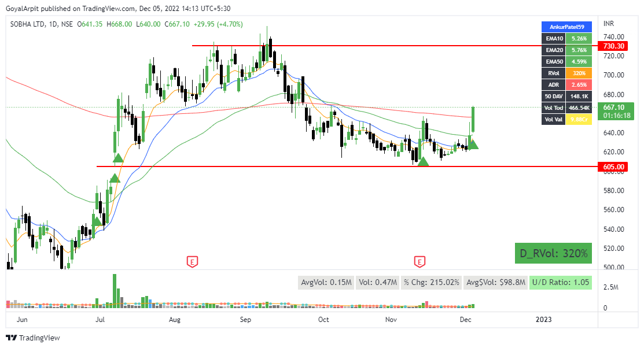
Task: Click the 667.10 current price label
Action: coord(616,111)
